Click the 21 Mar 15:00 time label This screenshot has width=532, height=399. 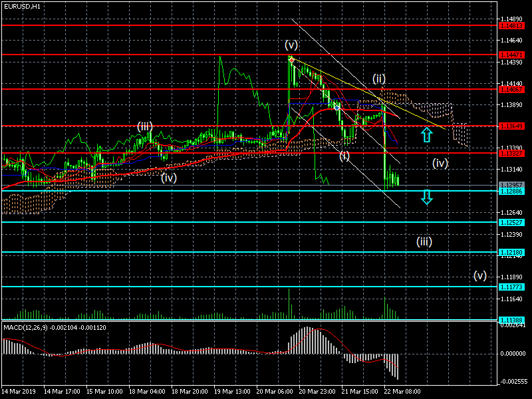[x=360, y=392]
